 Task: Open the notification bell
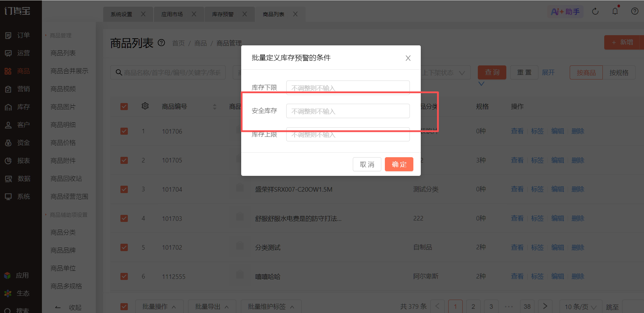[615, 11]
